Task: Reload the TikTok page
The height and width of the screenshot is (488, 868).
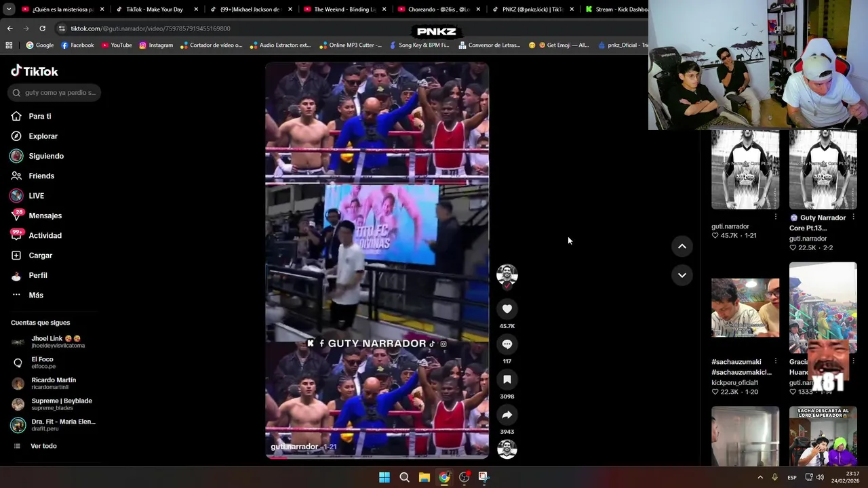Action: click(42, 28)
